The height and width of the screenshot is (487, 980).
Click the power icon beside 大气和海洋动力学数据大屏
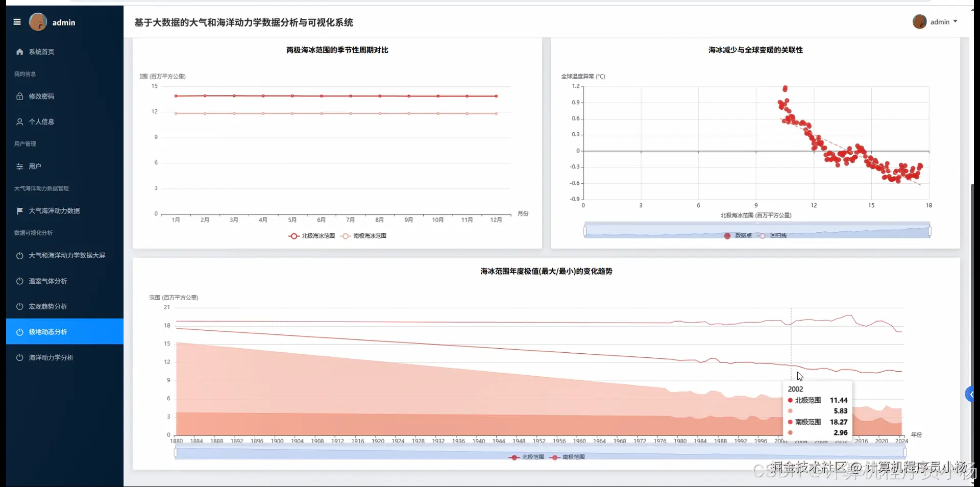pyautogui.click(x=19, y=255)
